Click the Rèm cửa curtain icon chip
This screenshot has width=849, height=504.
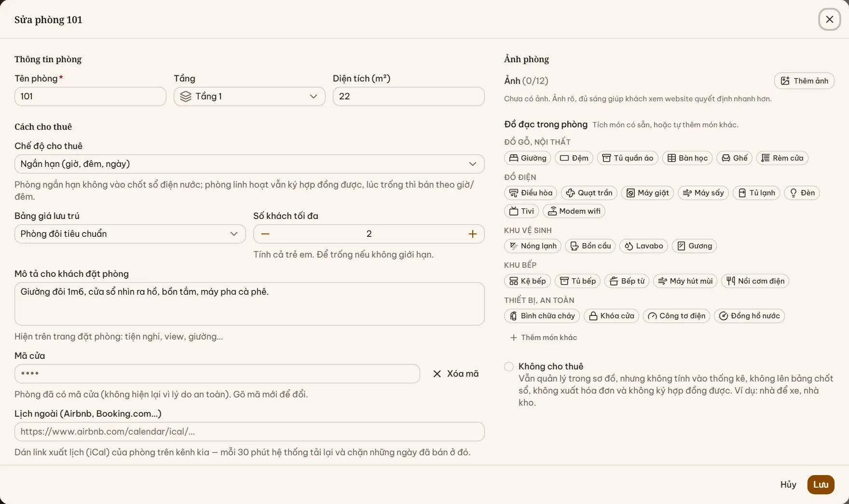[782, 158]
